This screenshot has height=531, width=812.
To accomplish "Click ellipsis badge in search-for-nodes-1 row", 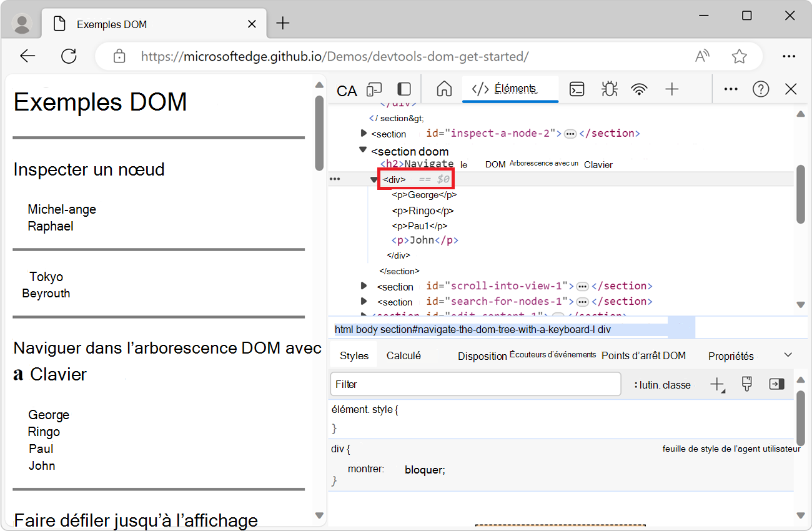I will coord(582,302).
